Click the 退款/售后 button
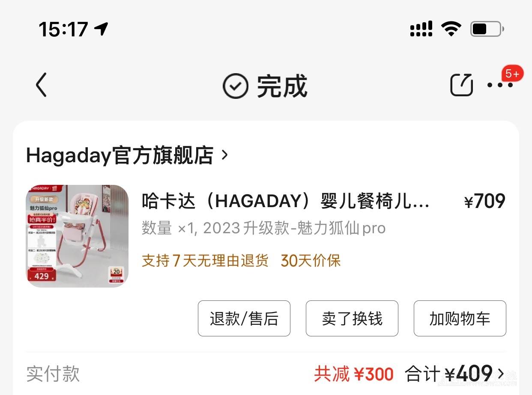 click(244, 318)
